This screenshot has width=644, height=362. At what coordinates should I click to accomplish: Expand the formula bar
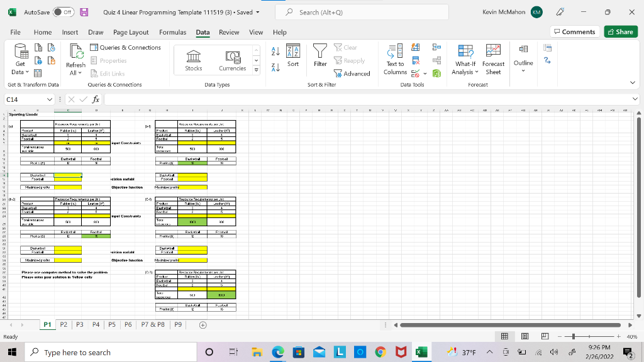635,99
